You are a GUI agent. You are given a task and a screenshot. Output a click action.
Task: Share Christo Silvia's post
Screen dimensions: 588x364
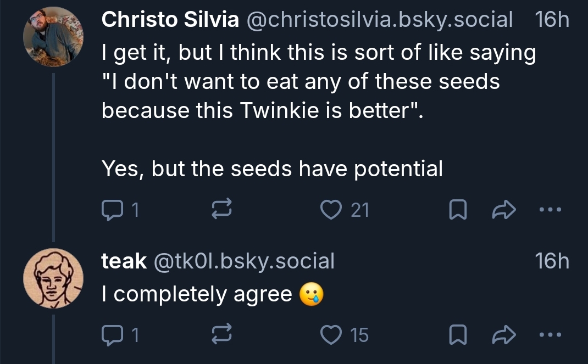[502, 209]
